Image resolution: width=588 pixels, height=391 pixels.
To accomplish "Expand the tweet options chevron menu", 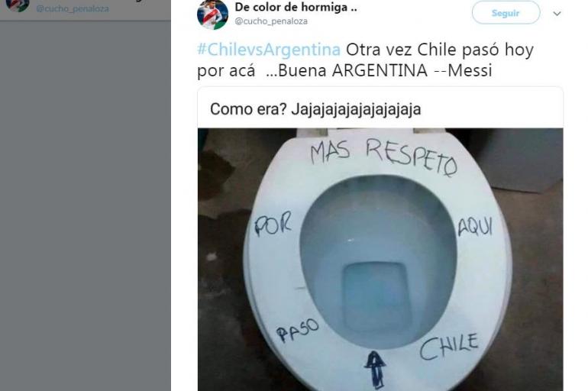I will tap(557, 14).
